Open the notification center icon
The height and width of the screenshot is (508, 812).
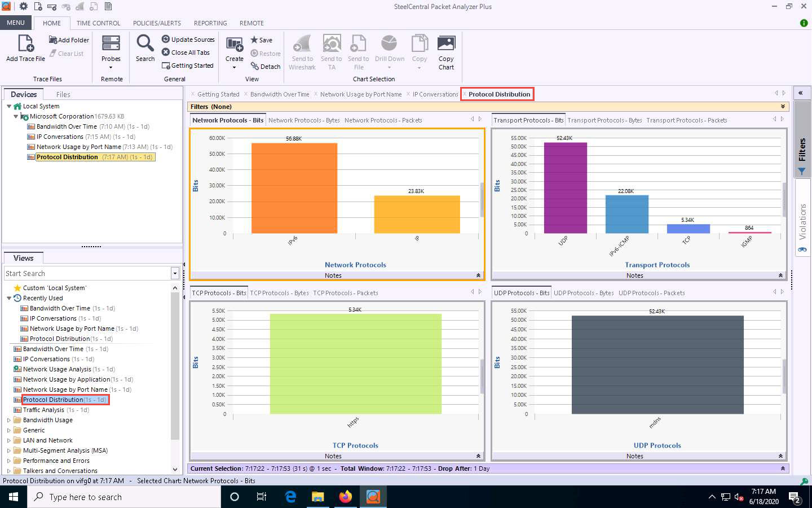click(x=795, y=498)
